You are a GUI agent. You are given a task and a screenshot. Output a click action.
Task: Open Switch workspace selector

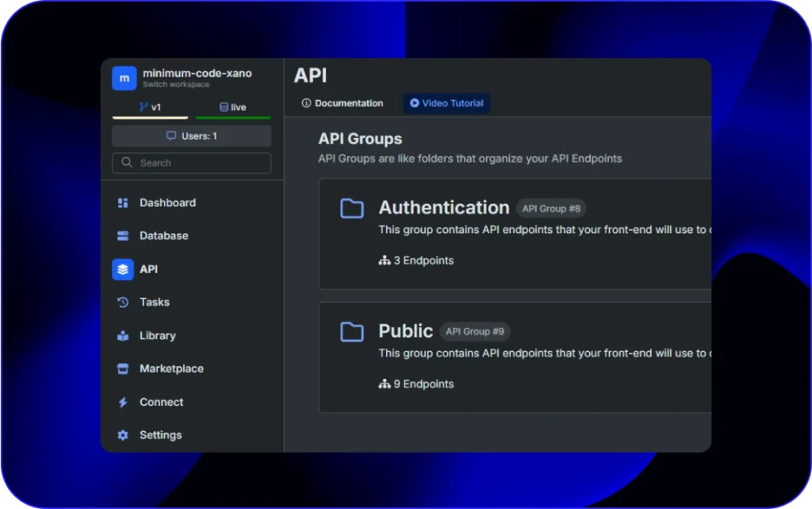click(x=176, y=85)
